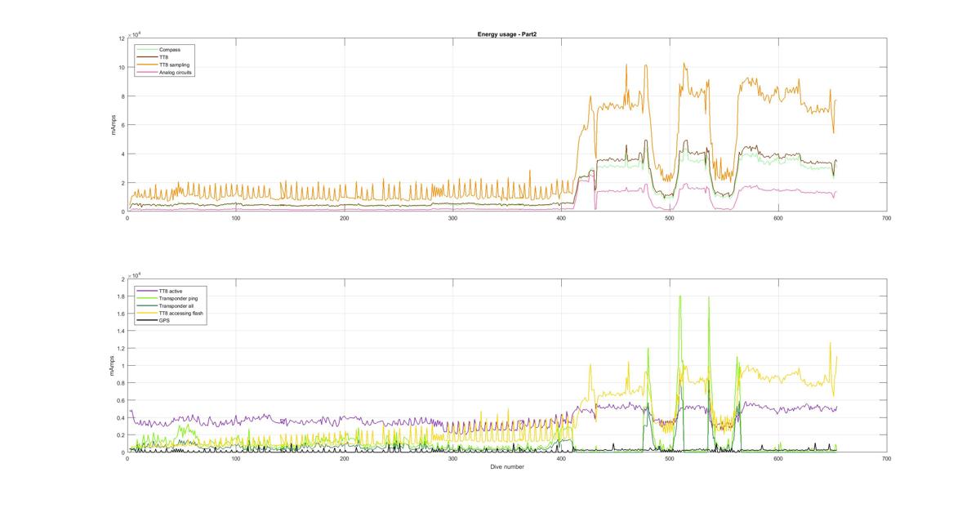Image resolution: width=980 pixels, height=508 pixels.
Task: Click x-axis tick '200' on bottom chart
Action: [344, 459]
